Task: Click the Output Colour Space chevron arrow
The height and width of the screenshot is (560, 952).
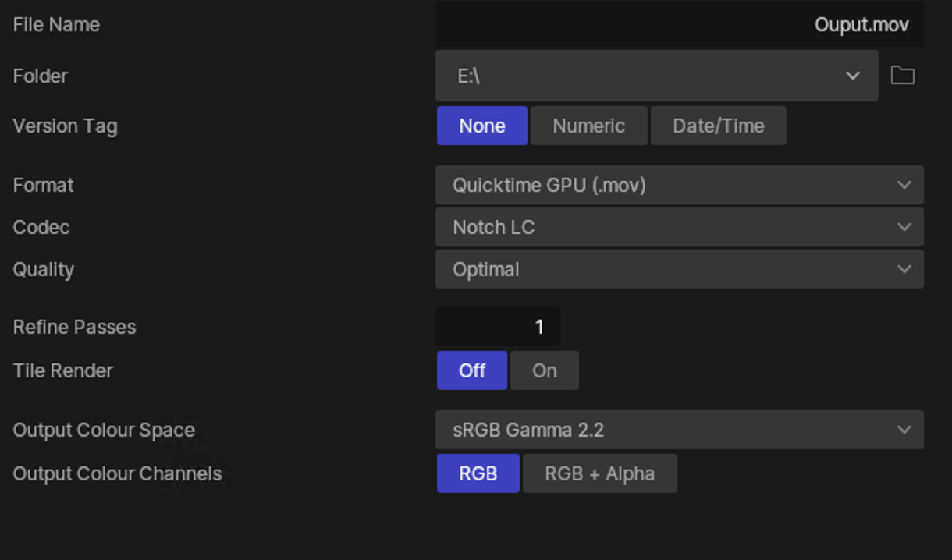Action: pos(904,431)
